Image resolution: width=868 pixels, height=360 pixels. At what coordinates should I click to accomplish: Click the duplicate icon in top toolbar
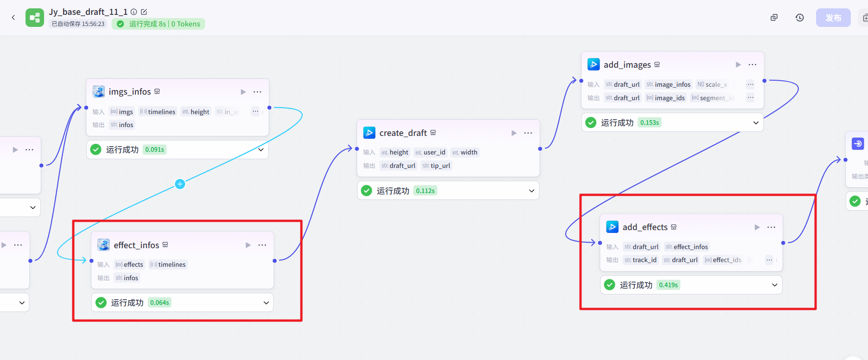(774, 18)
